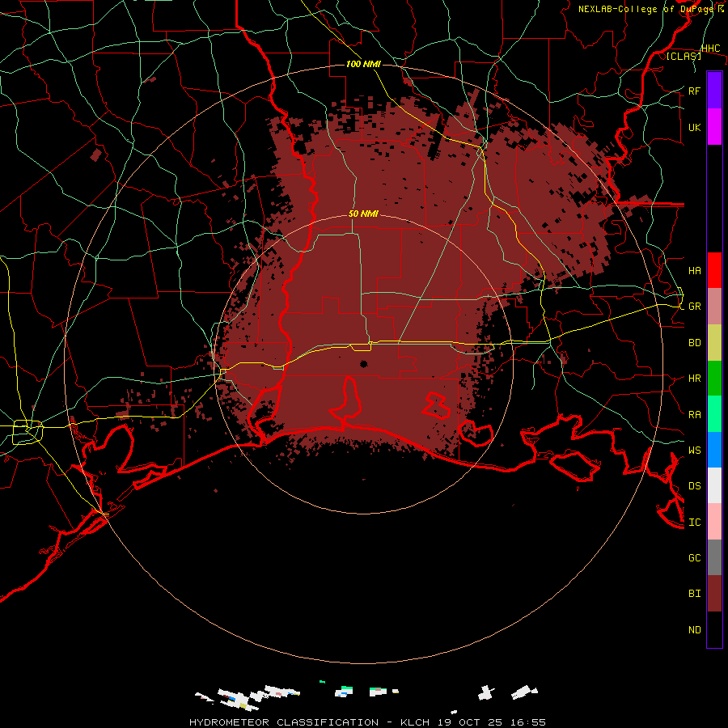This screenshot has width=728, height=728.
Task: Select the RA legend label
Action: pyautogui.click(x=694, y=415)
